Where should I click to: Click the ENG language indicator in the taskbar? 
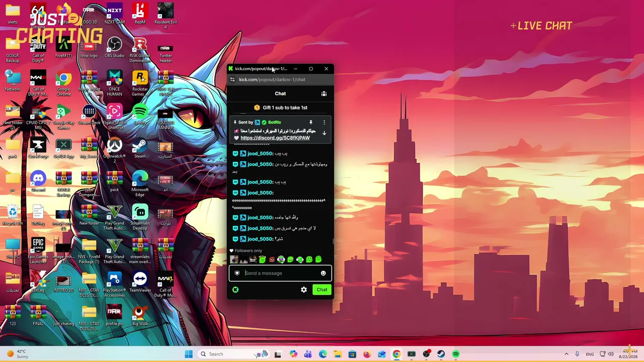590,354
